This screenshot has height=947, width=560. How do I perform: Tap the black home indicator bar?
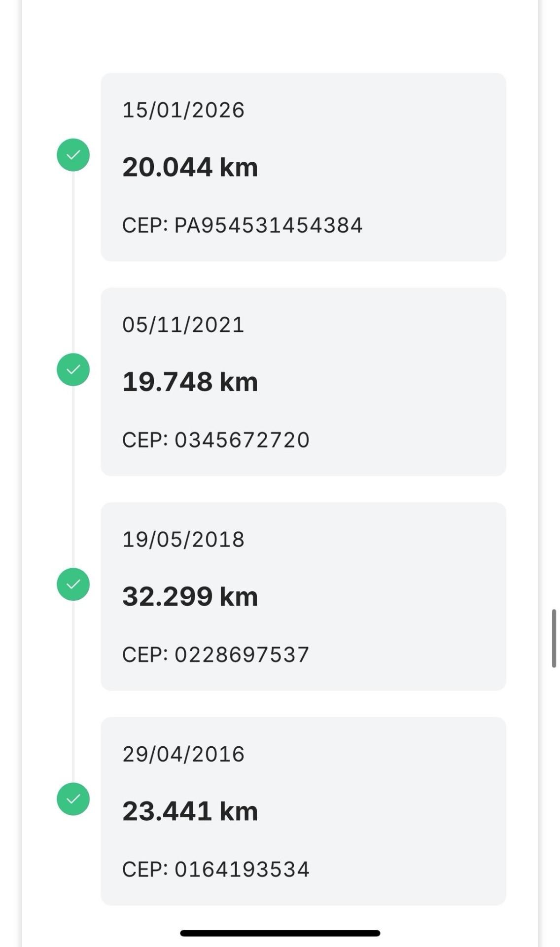pos(280,933)
